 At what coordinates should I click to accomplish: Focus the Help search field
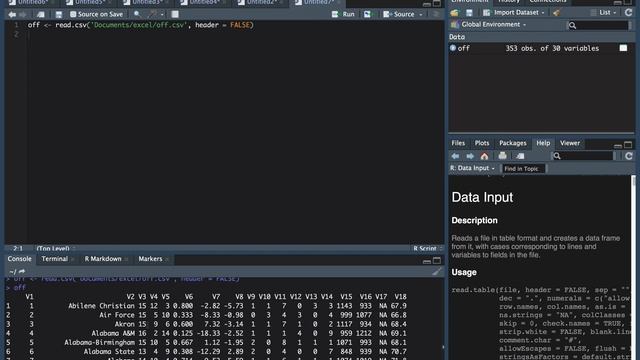tap(584, 156)
